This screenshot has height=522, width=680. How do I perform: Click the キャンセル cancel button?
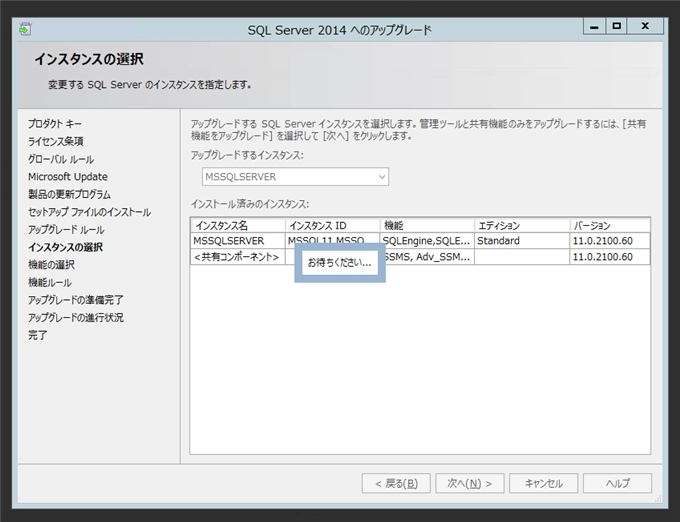(543, 483)
